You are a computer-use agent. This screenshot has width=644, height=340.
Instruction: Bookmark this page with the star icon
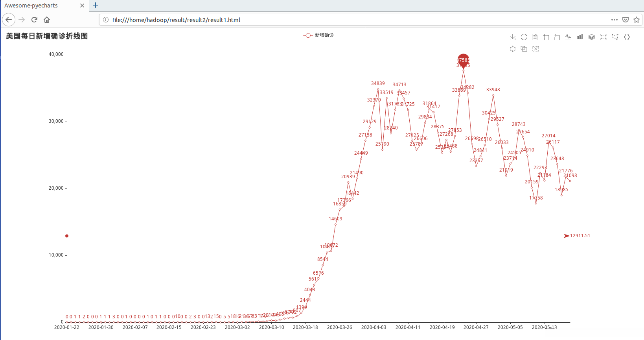coord(637,20)
